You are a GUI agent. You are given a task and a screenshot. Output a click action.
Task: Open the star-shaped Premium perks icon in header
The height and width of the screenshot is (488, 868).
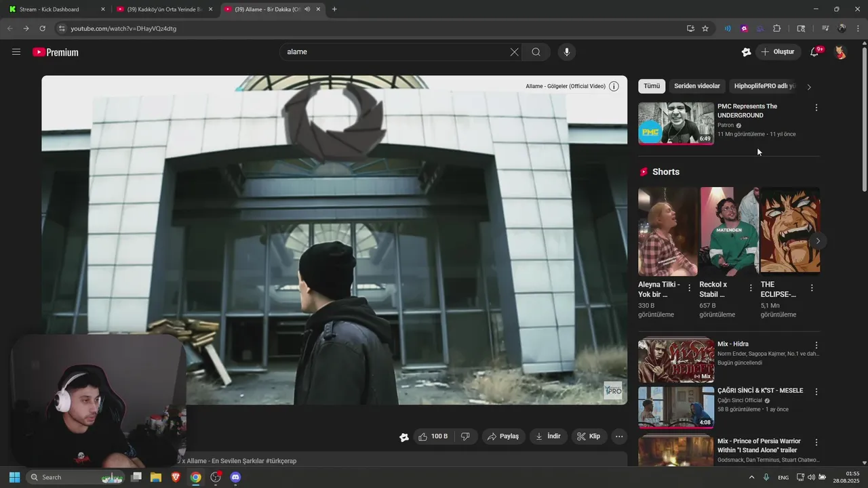point(746,52)
